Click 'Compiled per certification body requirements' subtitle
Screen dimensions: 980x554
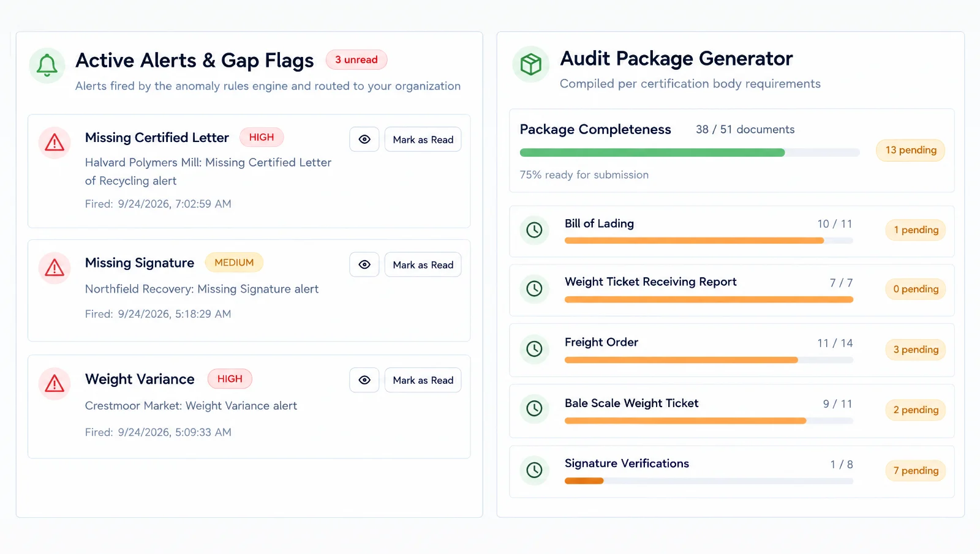coord(690,84)
